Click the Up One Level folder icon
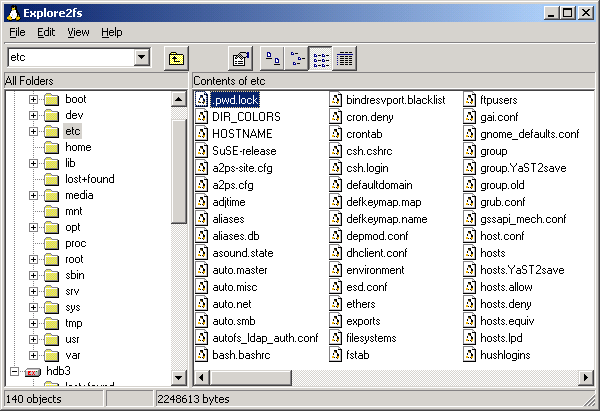600x411 pixels. tap(176, 59)
